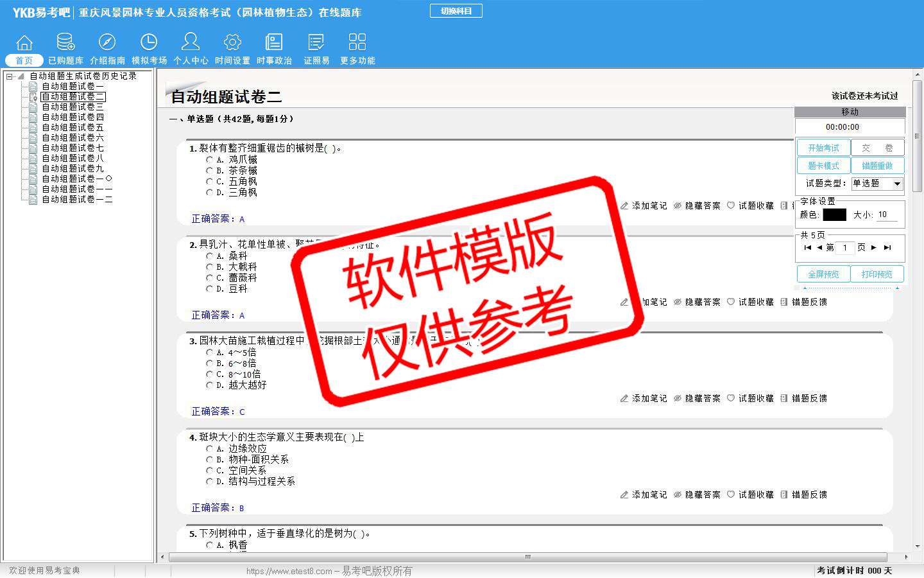Click 隐藏答案 eye icon for question 3

coord(678,398)
